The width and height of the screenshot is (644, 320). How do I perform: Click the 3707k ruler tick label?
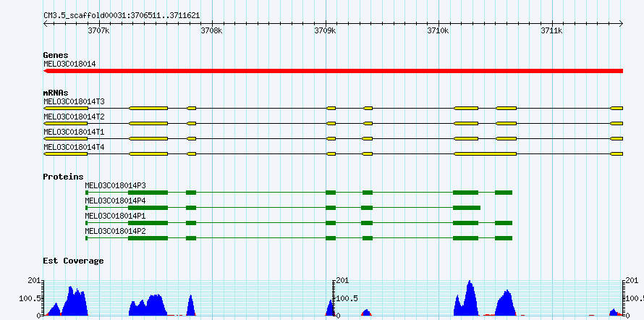click(99, 30)
